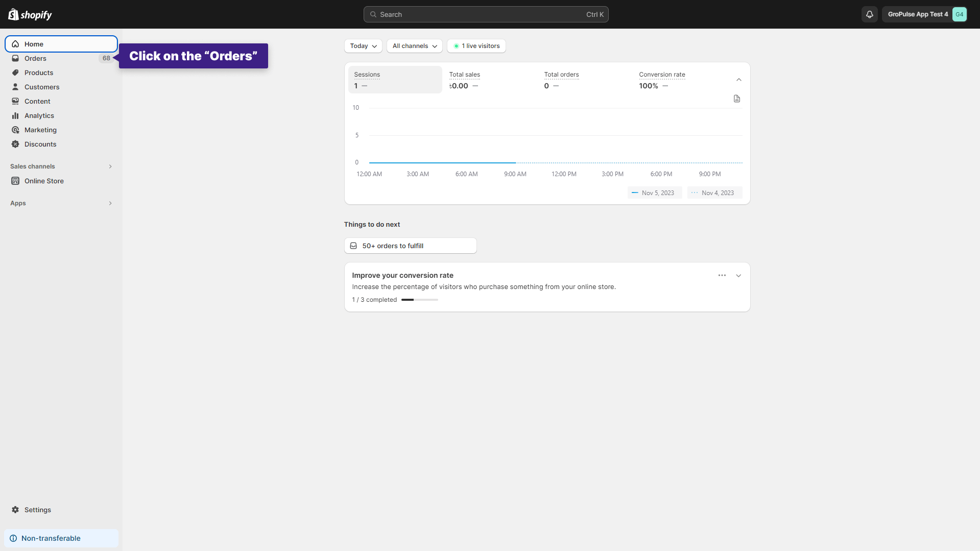This screenshot has height=551, width=980.
Task: Open Settings at sidebar bottom
Action: pyautogui.click(x=61, y=510)
